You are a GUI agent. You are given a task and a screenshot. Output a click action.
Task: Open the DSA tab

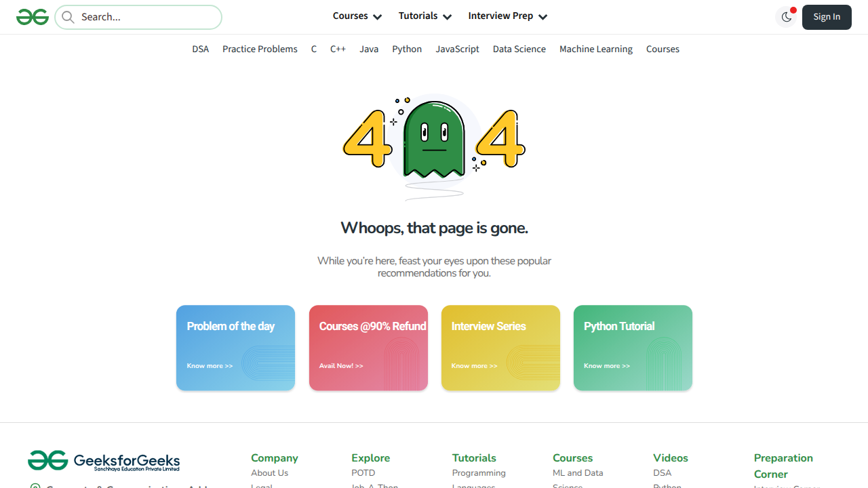click(200, 49)
